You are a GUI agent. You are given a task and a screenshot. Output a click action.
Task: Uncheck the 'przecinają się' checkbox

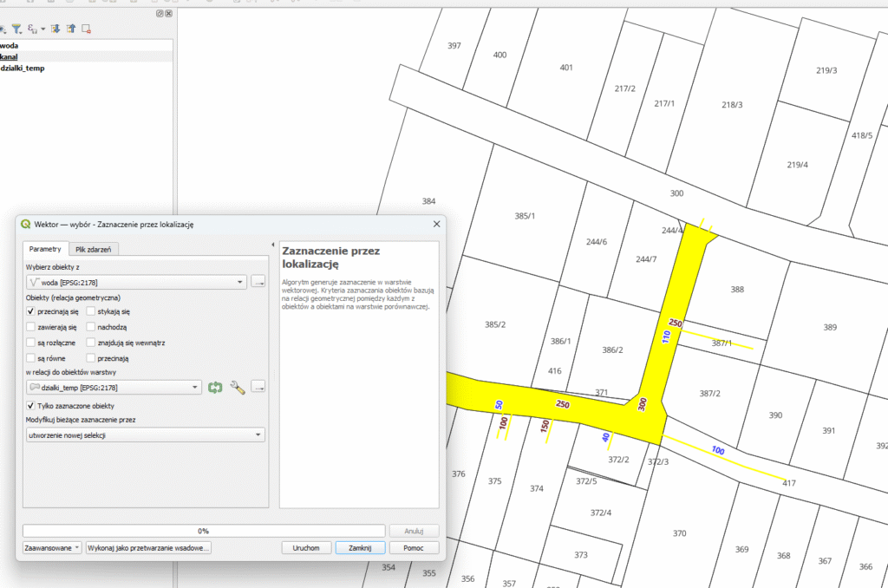(32, 310)
